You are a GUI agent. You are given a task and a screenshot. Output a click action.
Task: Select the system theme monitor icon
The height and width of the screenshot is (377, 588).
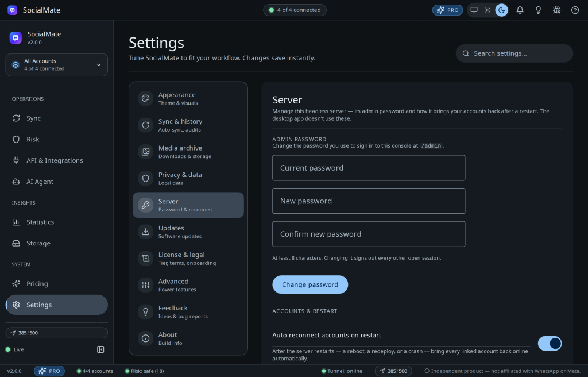click(474, 10)
